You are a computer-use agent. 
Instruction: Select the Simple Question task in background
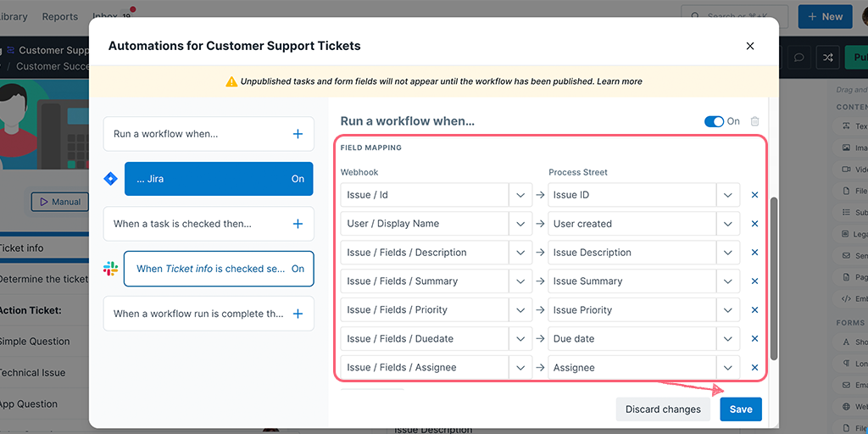tap(44, 342)
